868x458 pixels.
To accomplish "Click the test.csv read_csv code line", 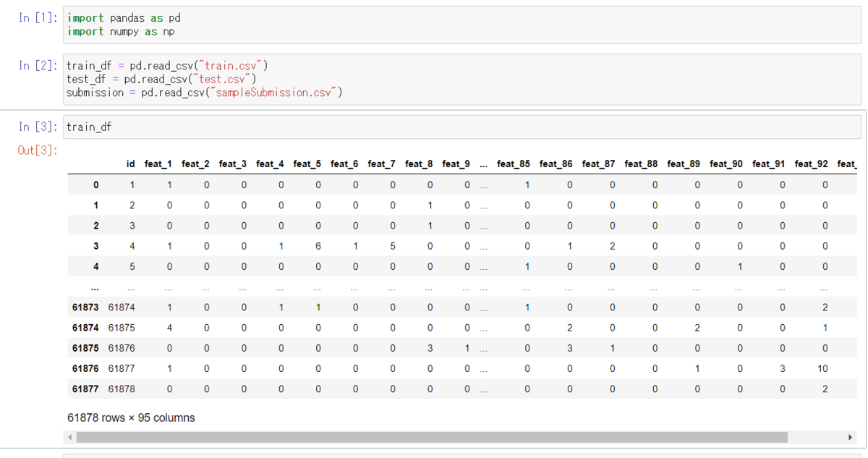I will tap(162, 79).
